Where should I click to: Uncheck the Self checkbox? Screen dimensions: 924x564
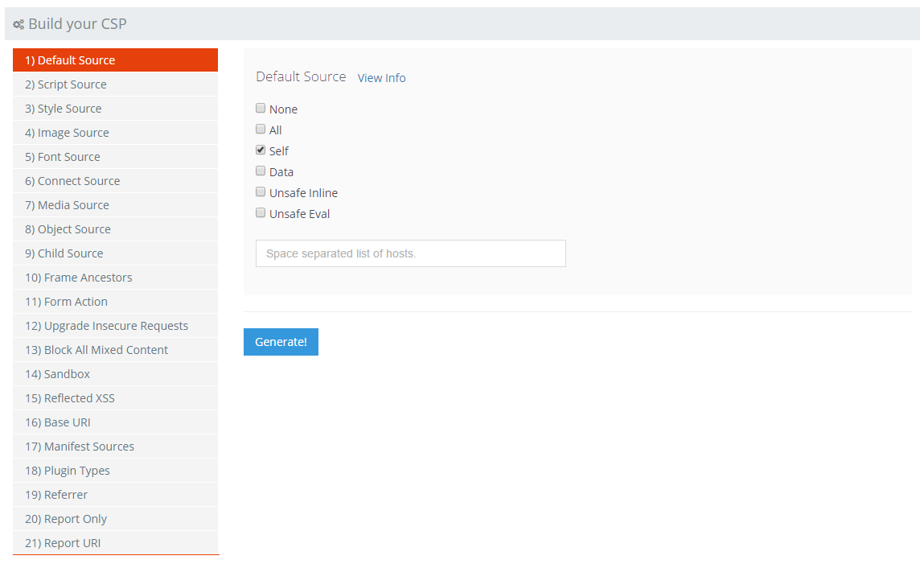pos(261,150)
